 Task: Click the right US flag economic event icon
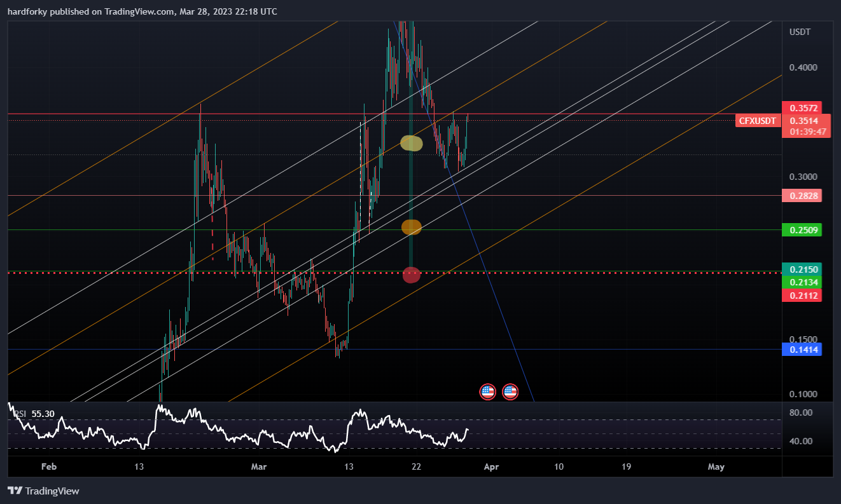click(510, 392)
